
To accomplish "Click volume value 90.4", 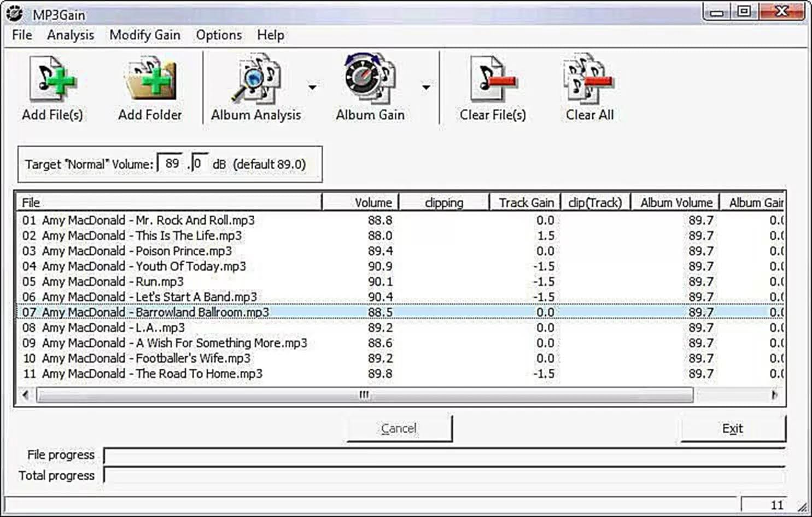I will click(380, 297).
